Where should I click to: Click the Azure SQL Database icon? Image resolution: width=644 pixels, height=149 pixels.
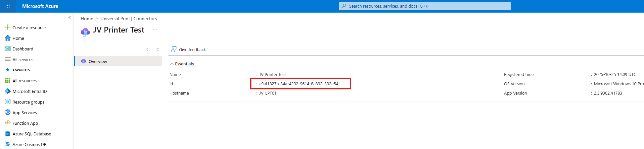[8, 134]
